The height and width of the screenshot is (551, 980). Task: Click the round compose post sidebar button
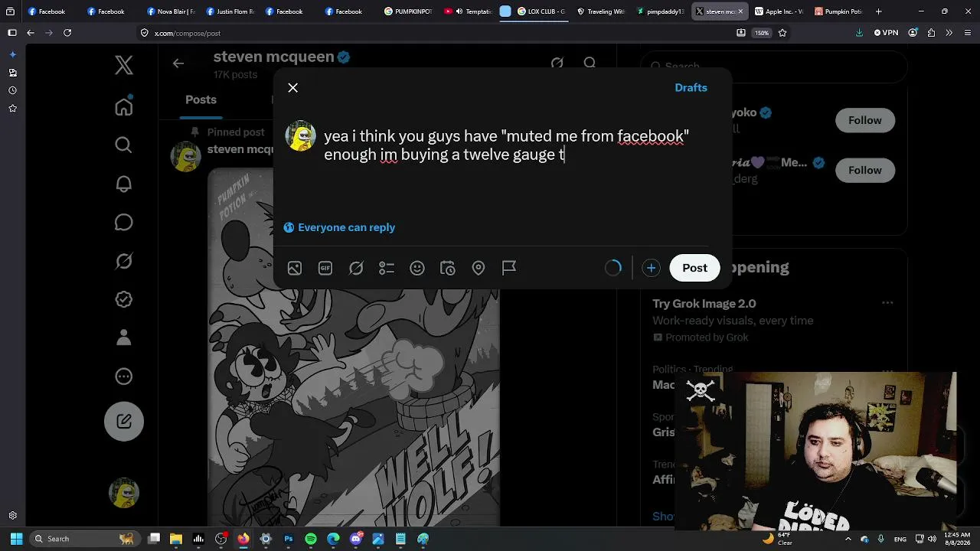(124, 421)
